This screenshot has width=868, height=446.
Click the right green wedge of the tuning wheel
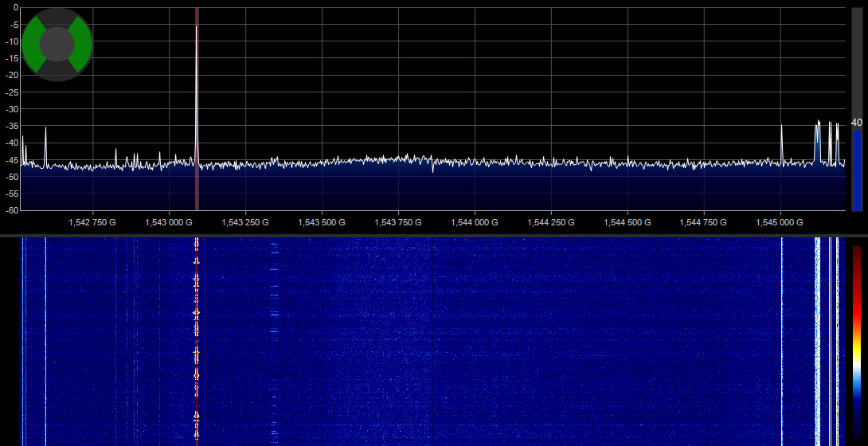pos(83,45)
